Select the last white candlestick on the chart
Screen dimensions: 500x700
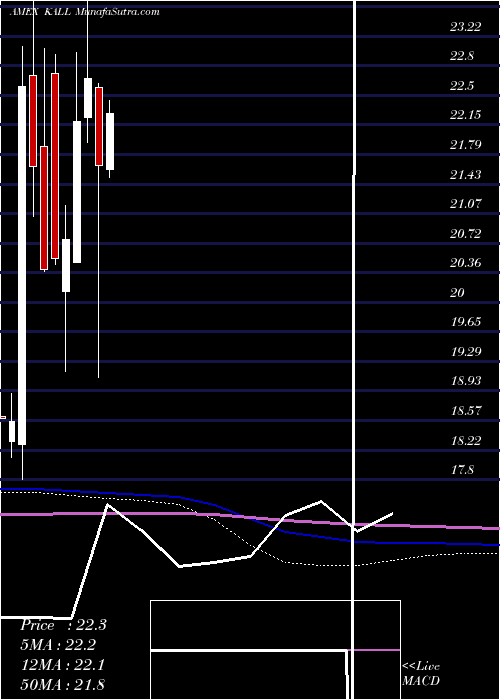110,141
